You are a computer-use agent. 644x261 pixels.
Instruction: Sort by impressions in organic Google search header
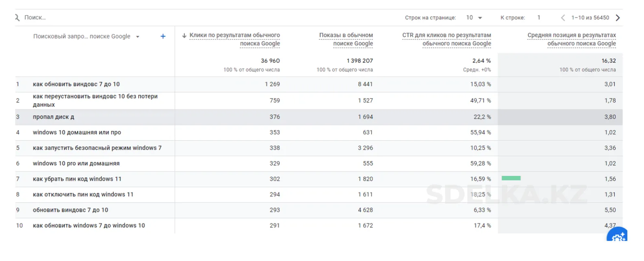point(346,39)
